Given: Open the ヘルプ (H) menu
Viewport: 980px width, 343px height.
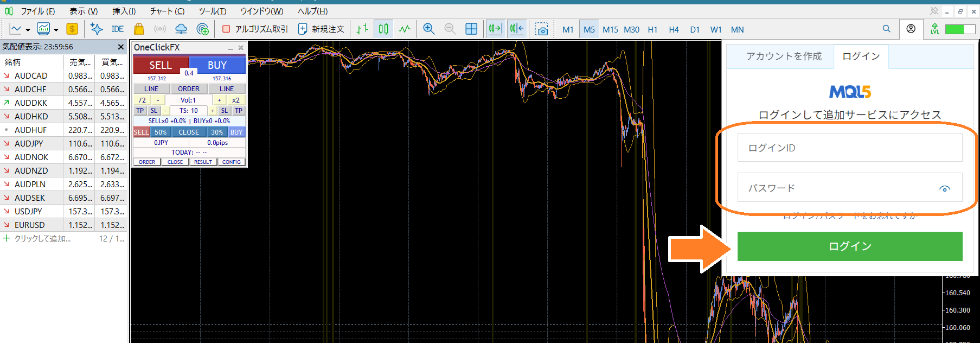Looking at the screenshot, I should (x=312, y=11).
